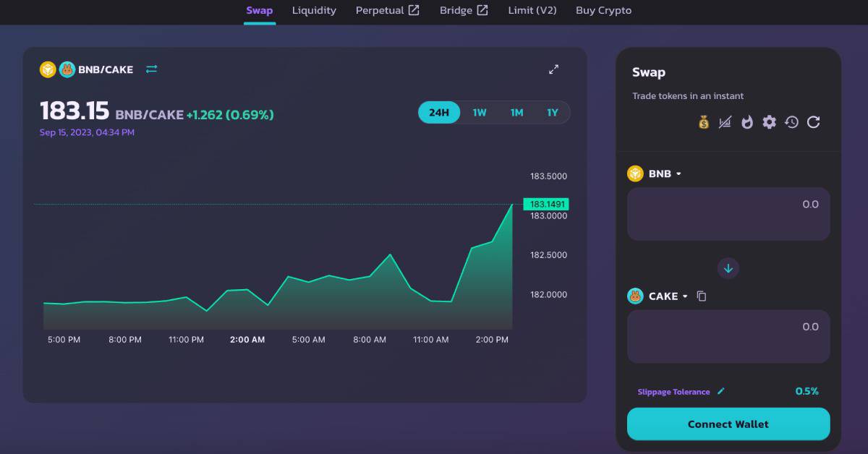Click the hot tokens flame icon
The height and width of the screenshot is (454, 868).
747,122
